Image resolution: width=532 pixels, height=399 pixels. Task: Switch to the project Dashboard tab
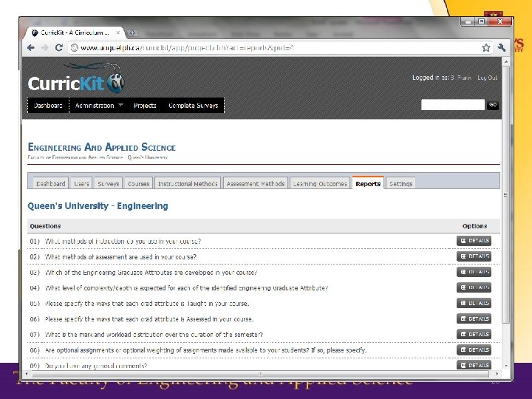50,183
